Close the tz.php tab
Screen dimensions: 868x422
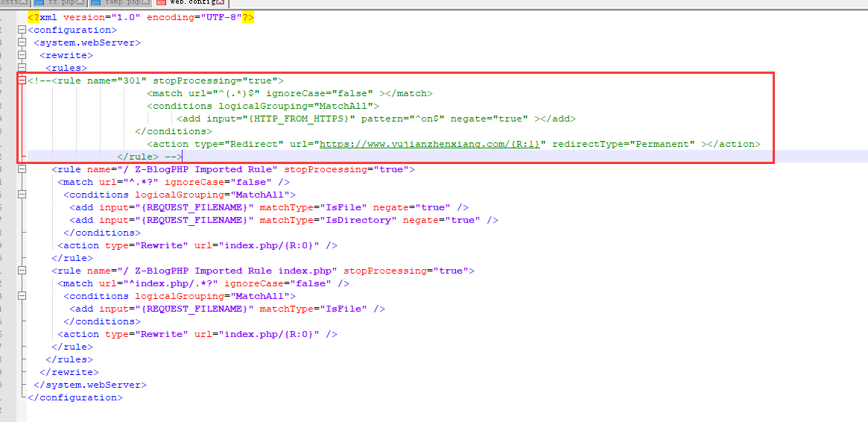coord(81,3)
